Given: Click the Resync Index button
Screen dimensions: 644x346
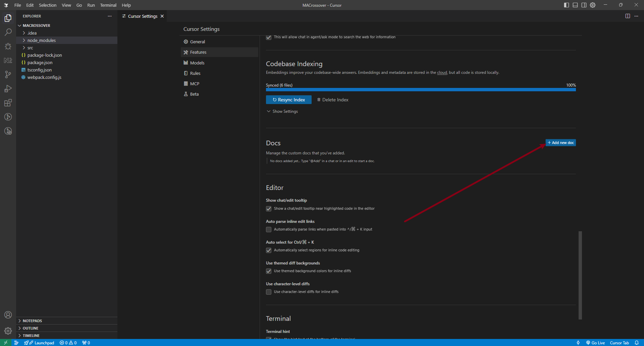Looking at the screenshot, I should point(288,100).
